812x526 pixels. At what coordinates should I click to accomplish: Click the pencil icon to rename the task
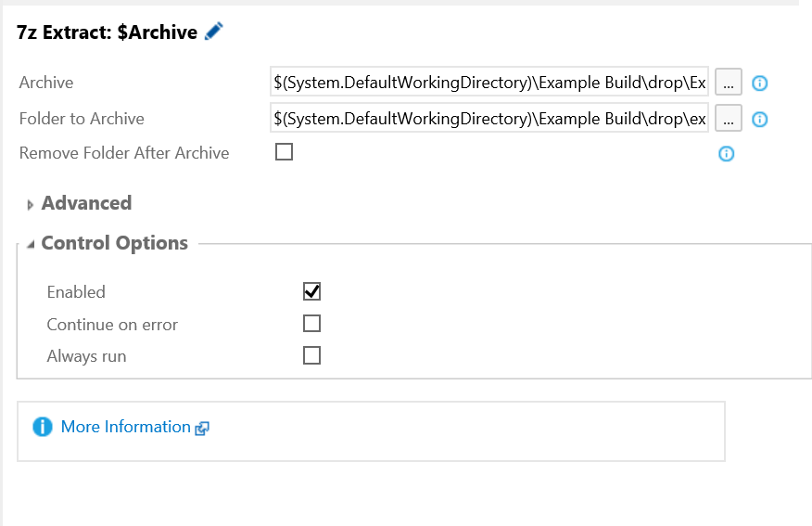click(x=214, y=32)
